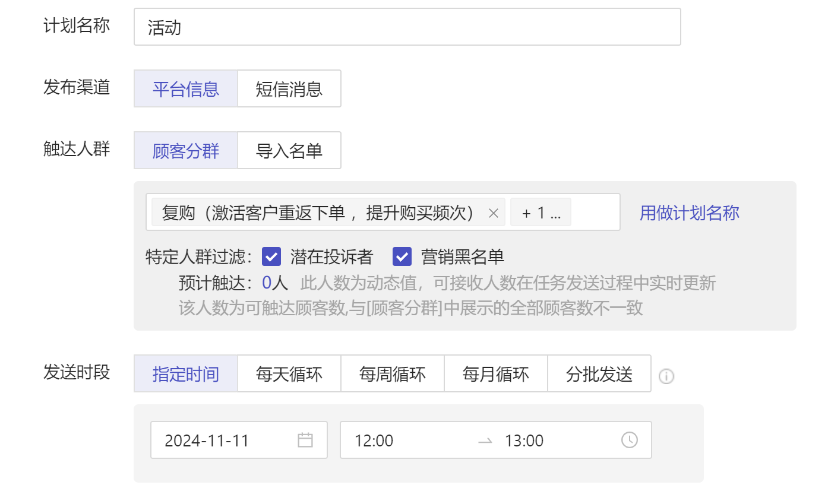Click the 13:00 end time value
This screenshot has height=504, width=828.
point(524,440)
